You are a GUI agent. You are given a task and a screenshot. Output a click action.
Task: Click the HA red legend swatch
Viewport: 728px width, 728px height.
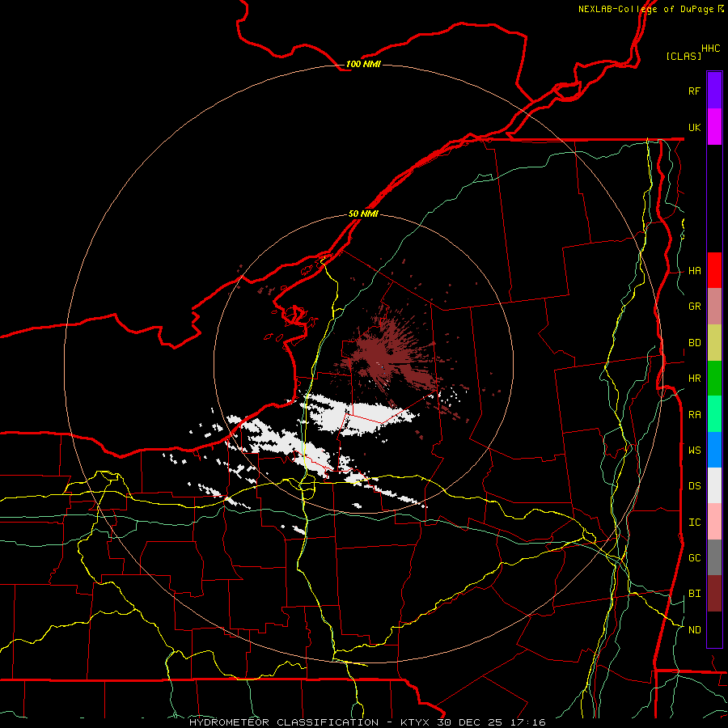(x=714, y=270)
